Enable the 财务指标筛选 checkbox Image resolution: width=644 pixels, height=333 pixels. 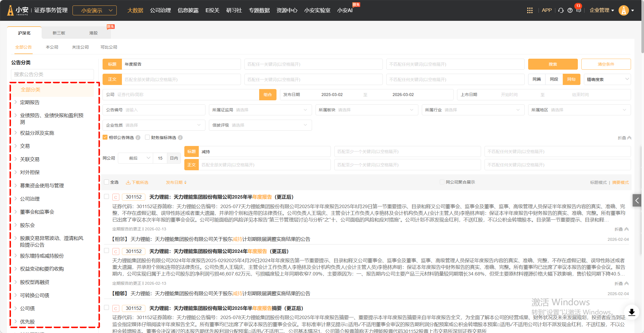[147, 137]
